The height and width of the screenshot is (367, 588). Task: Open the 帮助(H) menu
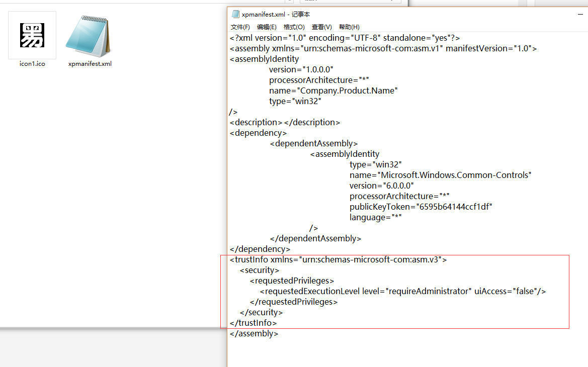click(x=349, y=27)
